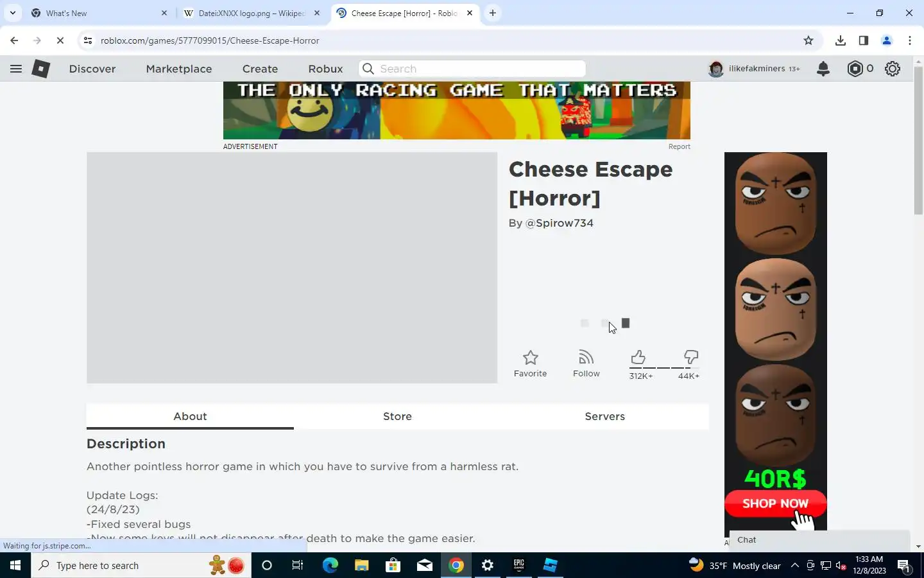This screenshot has width=924, height=578.
Task: Click the Roblox logo home icon
Action: point(41,69)
